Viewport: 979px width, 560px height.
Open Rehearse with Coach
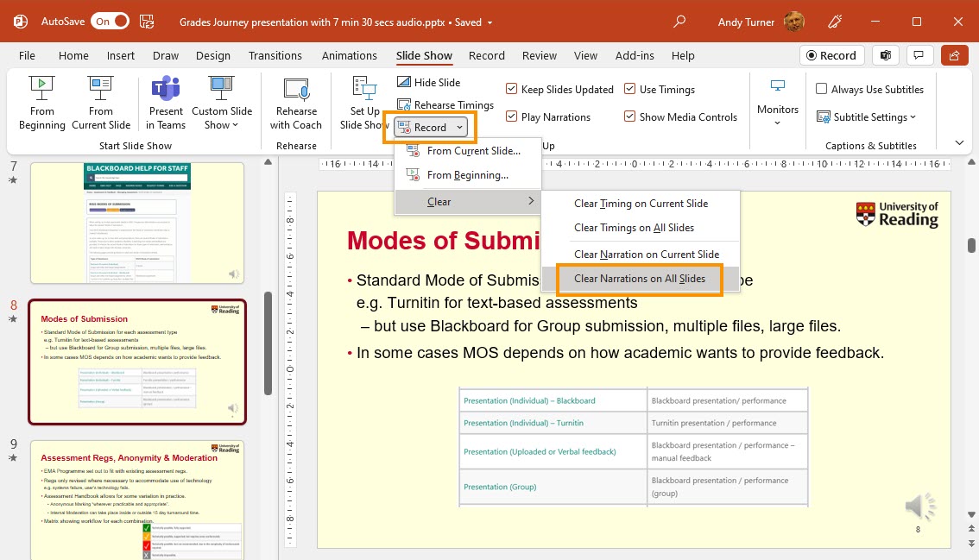coord(296,103)
